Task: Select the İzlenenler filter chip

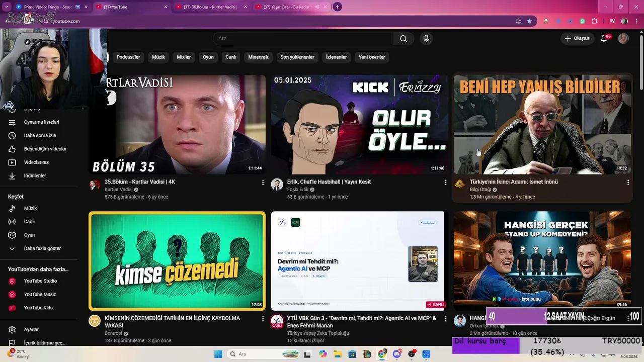Action: click(x=336, y=57)
